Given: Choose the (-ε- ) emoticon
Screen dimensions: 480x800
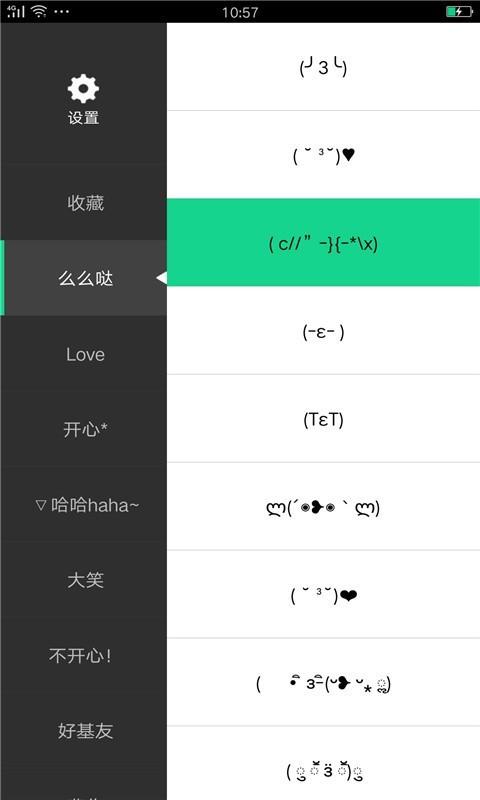Looking at the screenshot, I should (x=323, y=331).
